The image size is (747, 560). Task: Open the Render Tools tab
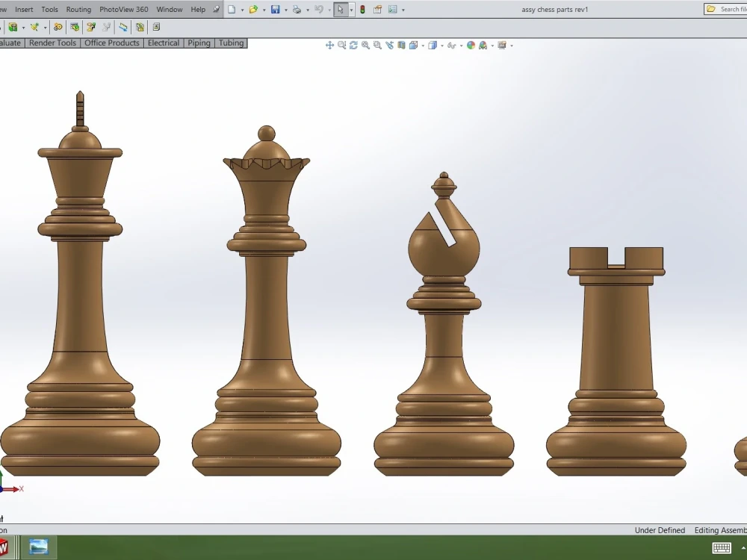(52, 43)
